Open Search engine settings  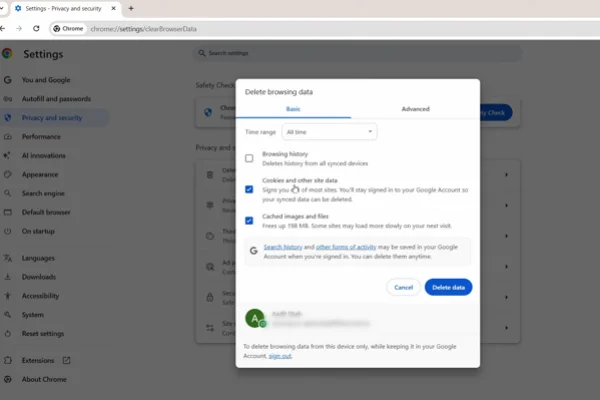[43, 193]
